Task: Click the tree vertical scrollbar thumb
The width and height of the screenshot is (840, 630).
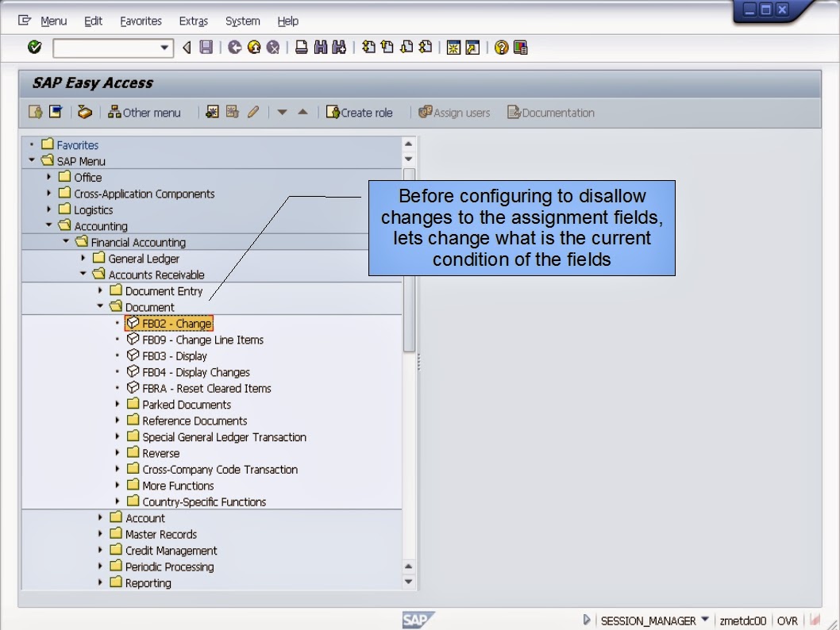Action: point(409,260)
